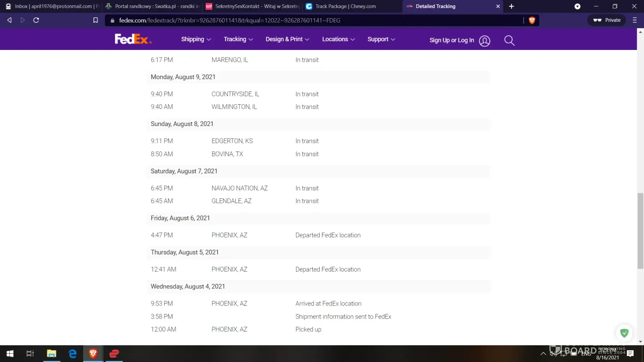Open the FedEx site search magnifier
644x362 pixels.
(509, 40)
